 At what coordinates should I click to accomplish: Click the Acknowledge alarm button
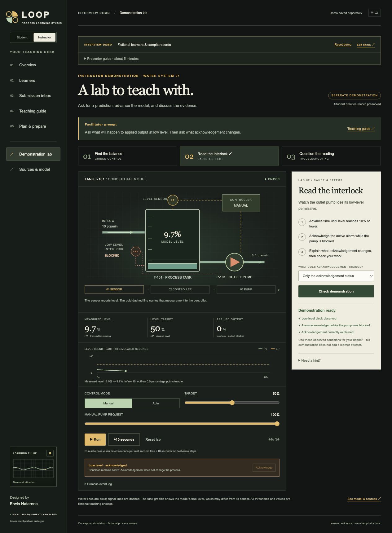coord(264,468)
